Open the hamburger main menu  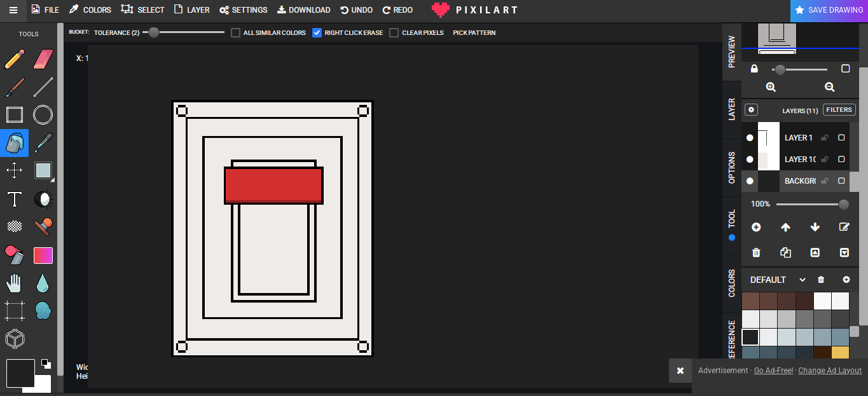point(13,10)
